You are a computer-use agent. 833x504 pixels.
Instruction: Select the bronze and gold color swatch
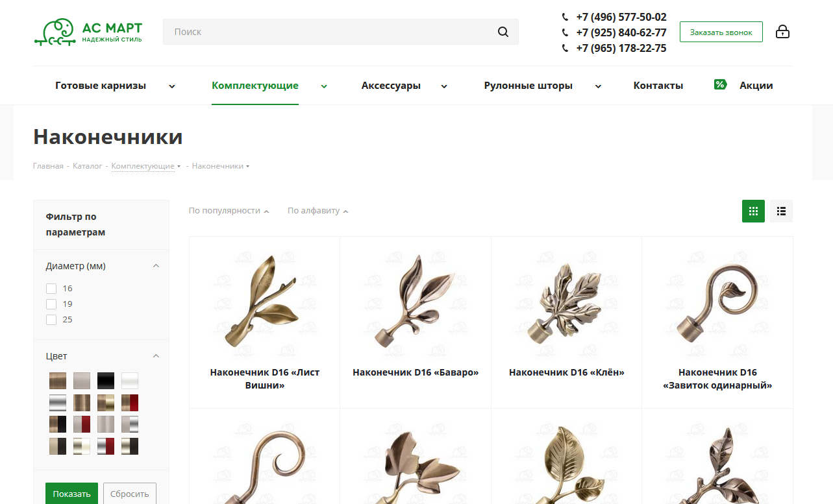[x=106, y=403]
